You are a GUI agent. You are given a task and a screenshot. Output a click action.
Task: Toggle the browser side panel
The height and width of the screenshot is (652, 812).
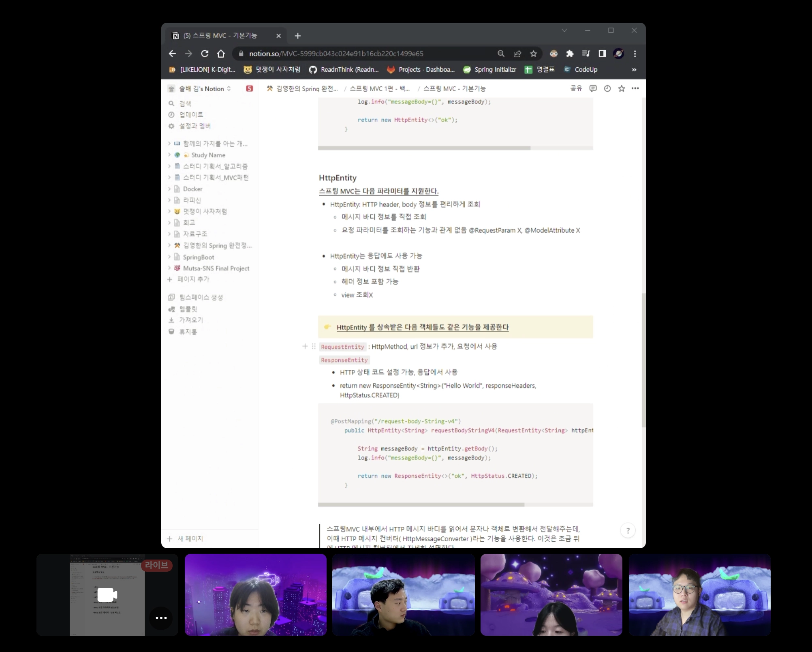point(602,54)
